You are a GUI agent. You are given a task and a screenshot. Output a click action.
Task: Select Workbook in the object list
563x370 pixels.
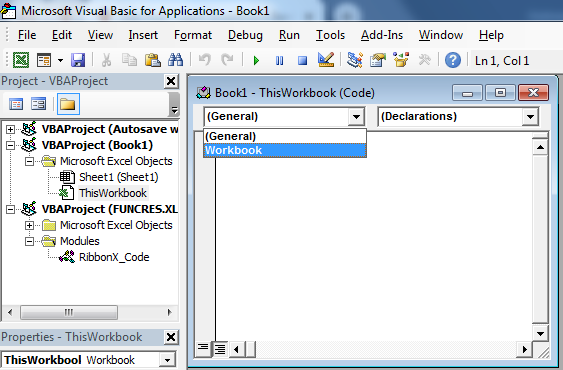click(285, 151)
